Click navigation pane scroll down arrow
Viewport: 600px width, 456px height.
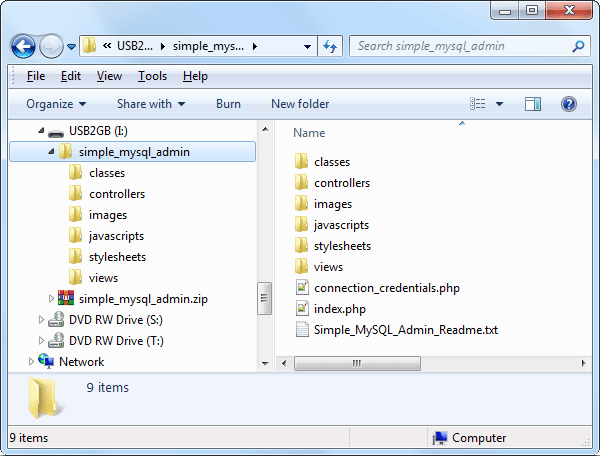click(265, 363)
